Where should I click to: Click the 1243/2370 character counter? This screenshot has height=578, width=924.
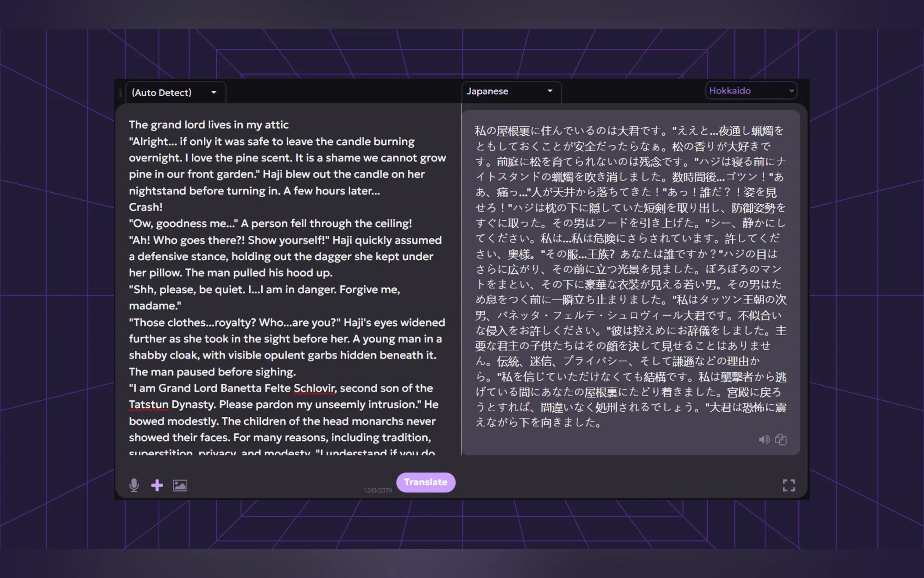point(377,490)
